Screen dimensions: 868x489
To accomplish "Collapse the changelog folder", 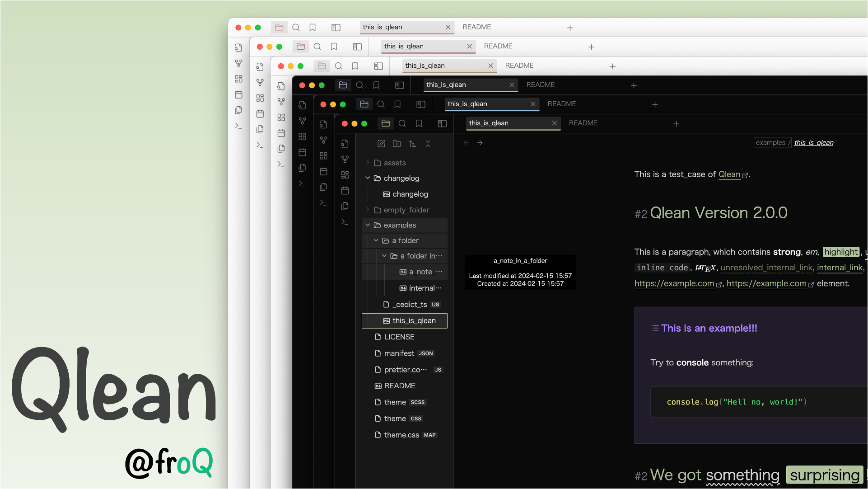I will click(367, 178).
